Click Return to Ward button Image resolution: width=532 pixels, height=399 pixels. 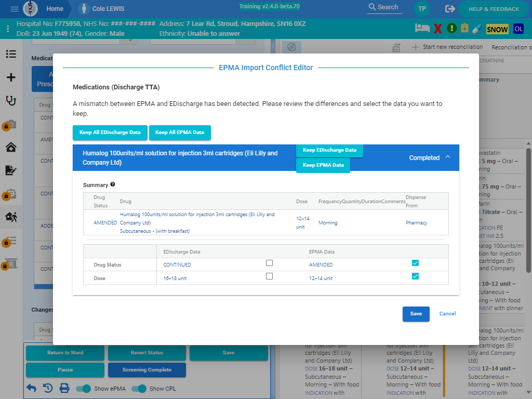pos(65,353)
